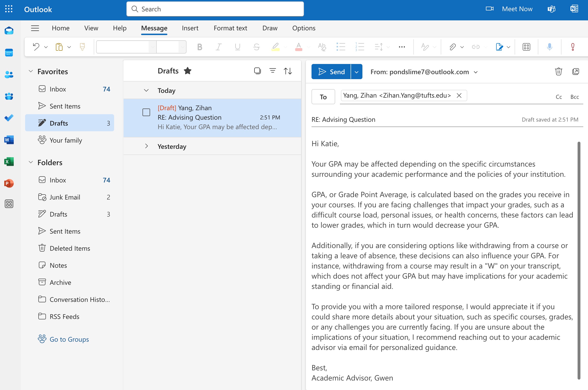Open the Insert ribbon tab
This screenshot has height=390, width=588.
point(190,28)
